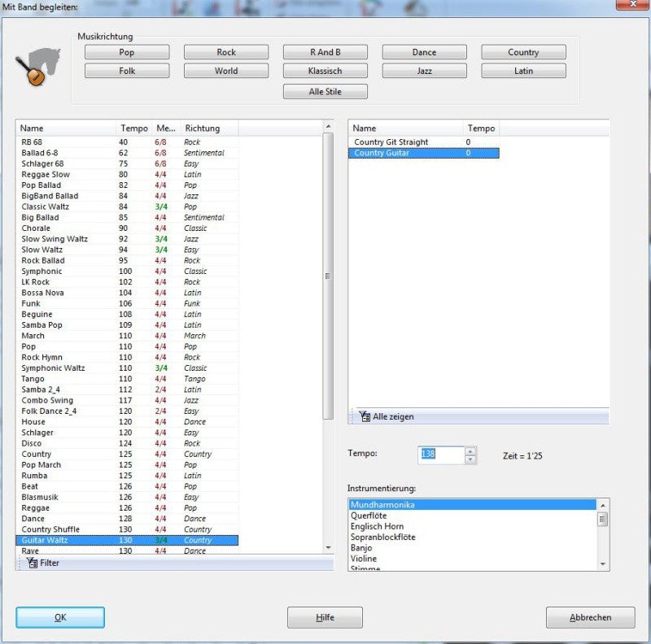Open Hilfe for this dialog
The height and width of the screenshot is (644, 651).
(325, 617)
